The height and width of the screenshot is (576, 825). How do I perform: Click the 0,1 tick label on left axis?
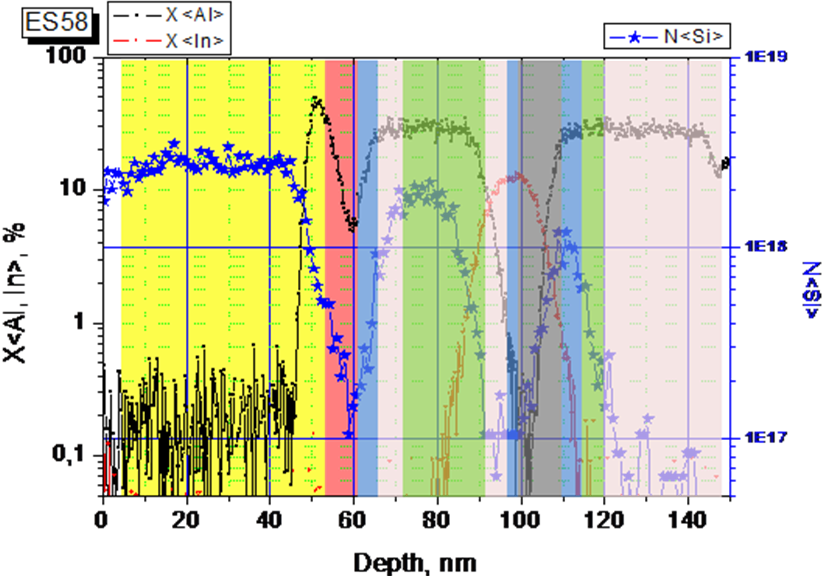pos(68,456)
